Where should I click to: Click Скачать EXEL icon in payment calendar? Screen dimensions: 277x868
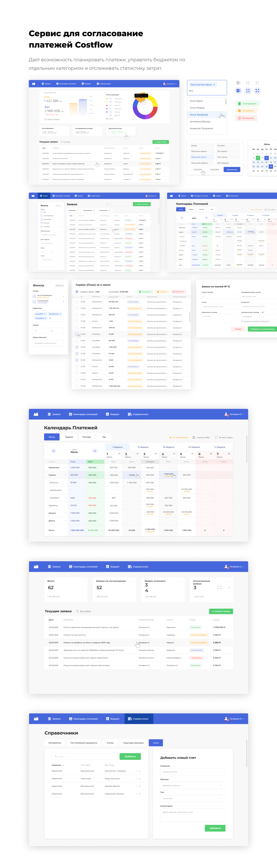click(194, 437)
